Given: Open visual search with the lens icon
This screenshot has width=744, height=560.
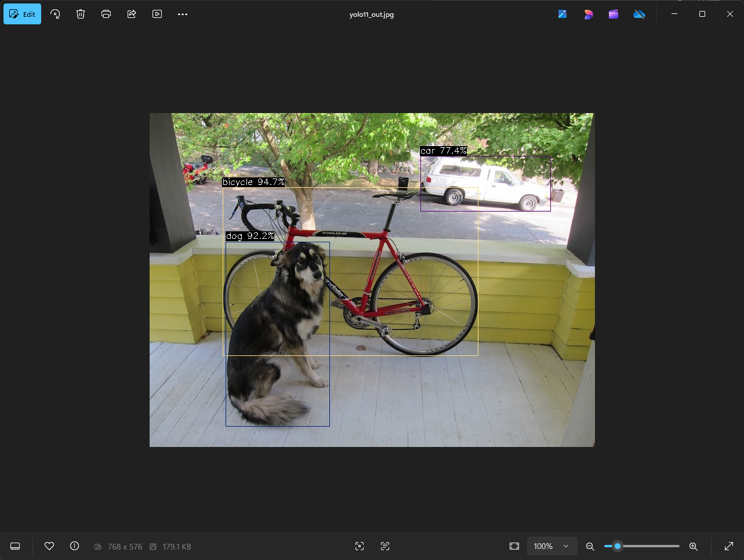Looking at the screenshot, I should coord(360,546).
